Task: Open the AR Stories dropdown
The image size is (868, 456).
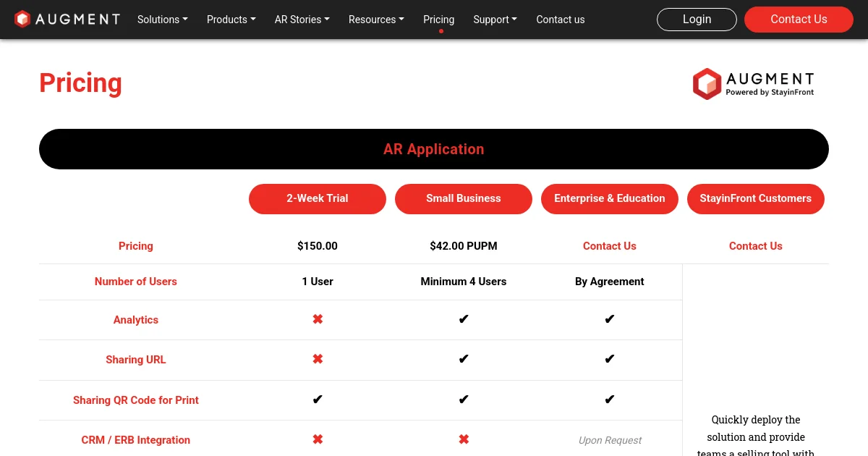Action: click(x=302, y=20)
